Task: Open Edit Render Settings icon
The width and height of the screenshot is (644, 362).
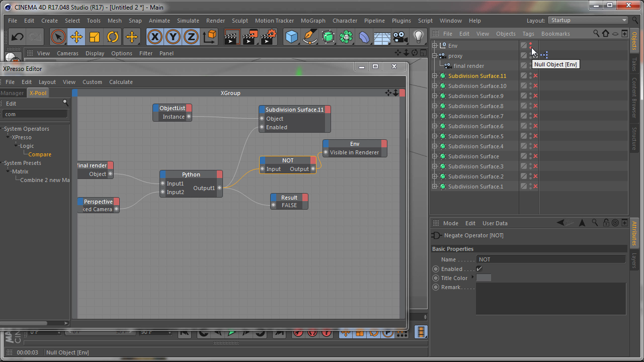Action: [269, 37]
